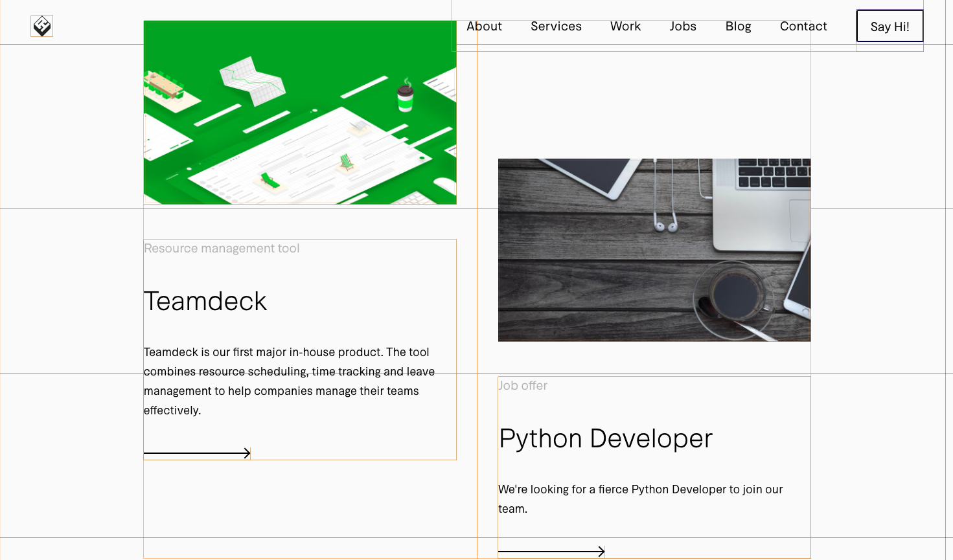Open the desk photo thumbnail for job offer
953x560 pixels.
[x=654, y=250]
